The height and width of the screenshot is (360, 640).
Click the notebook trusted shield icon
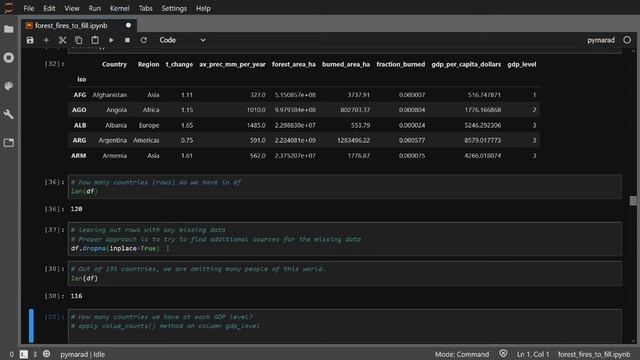(503, 354)
